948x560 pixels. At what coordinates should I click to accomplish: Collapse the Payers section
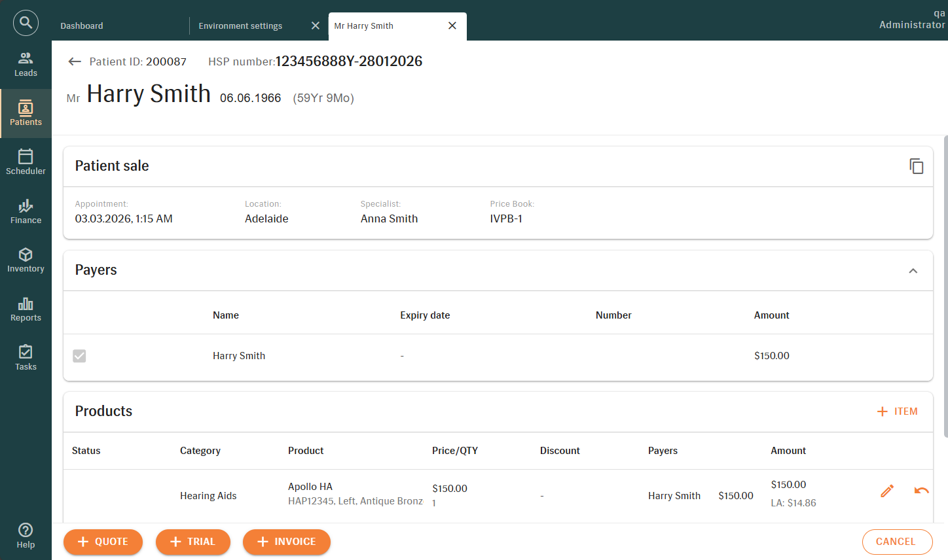(913, 271)
